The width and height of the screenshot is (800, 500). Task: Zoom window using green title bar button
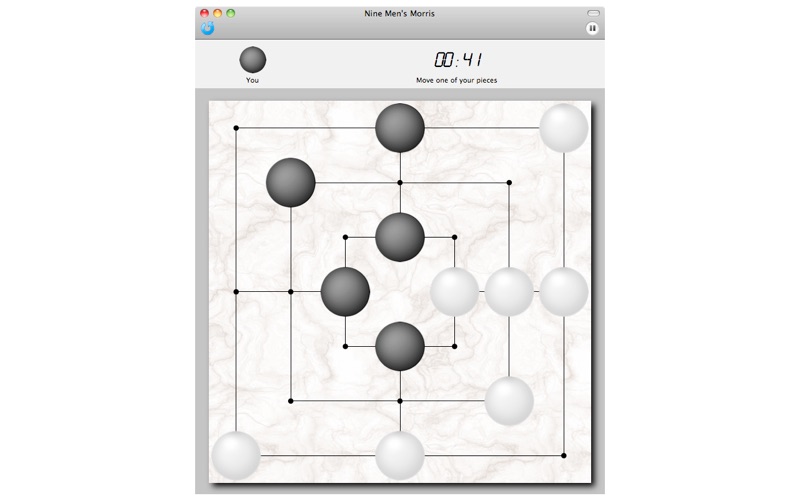click(x=231, y=13)
